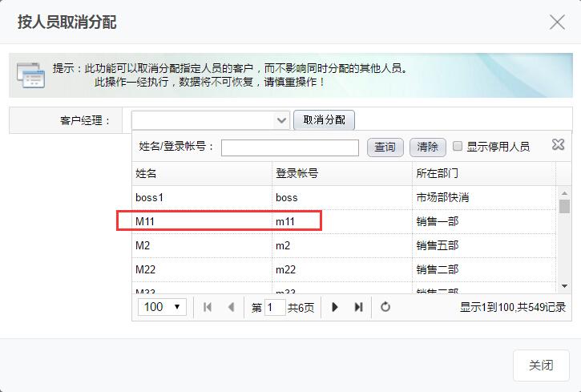The image size is (581, 392).
Task: Click the 姓名/登录帐号 search input field
Action: click(290, 148)
